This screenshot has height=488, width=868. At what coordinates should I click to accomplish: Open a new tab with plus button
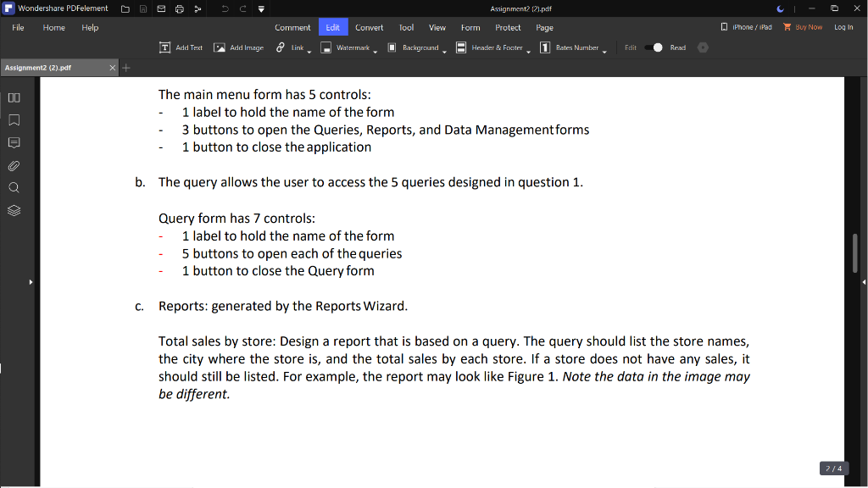coord(126,68)
